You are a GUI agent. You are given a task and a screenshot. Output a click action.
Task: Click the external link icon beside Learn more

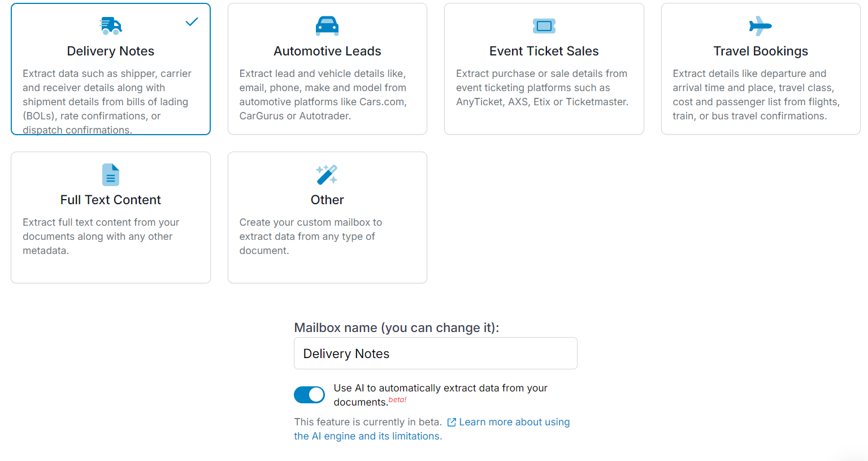pyautogui.click(x=452, y=422)
